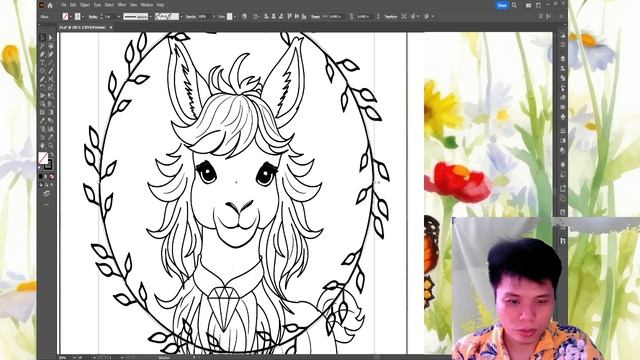640x360 pixels.
Task: Click the control bar fill swatch
Action: 65,16
